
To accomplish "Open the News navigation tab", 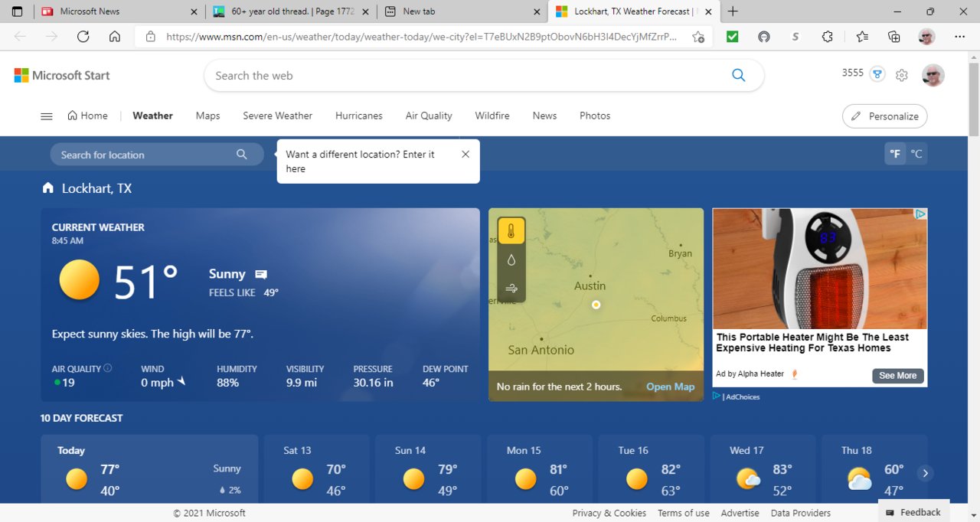I will (544, 116).
